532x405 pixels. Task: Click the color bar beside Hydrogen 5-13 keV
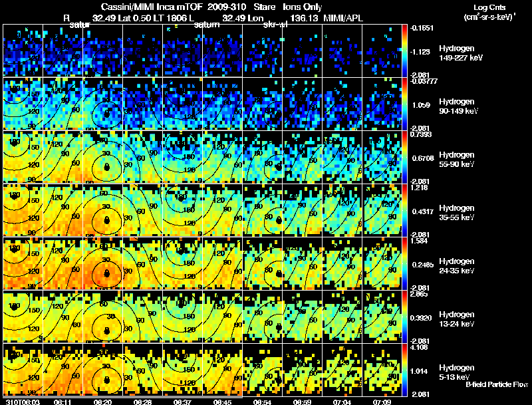click(404, 370)
